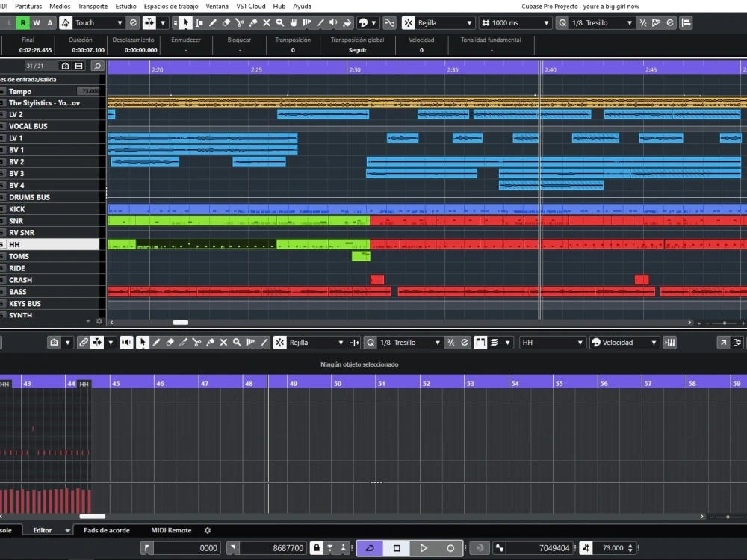Open the Velocidad controller dropdown
The image size is (747, 560).
[624, 343]
